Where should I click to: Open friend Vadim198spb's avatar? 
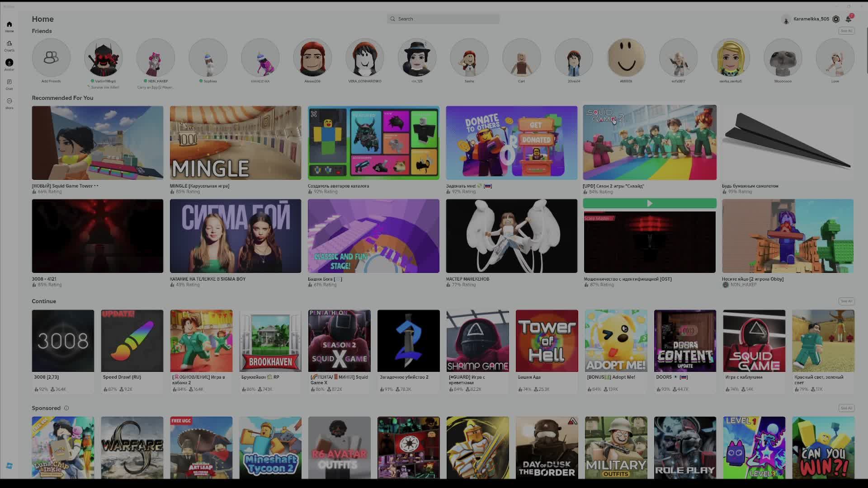pos(104,57)
